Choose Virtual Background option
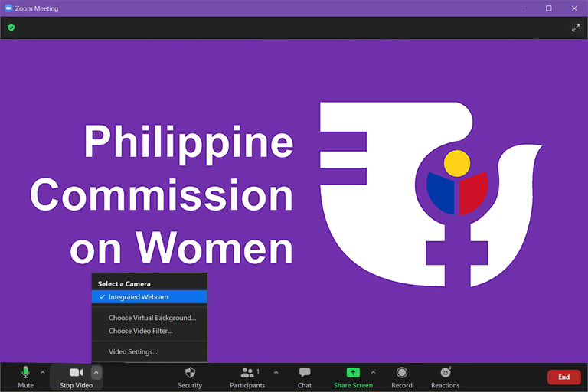 [149, 318]
